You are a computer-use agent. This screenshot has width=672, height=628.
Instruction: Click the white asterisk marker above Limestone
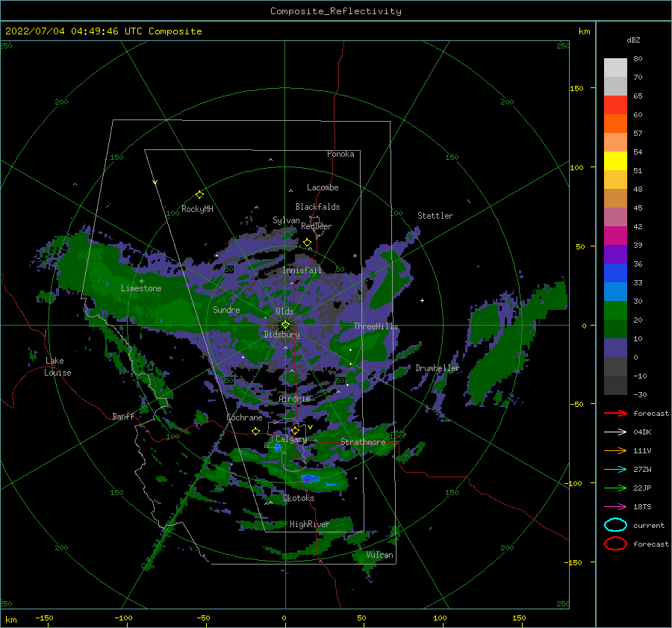141,282
